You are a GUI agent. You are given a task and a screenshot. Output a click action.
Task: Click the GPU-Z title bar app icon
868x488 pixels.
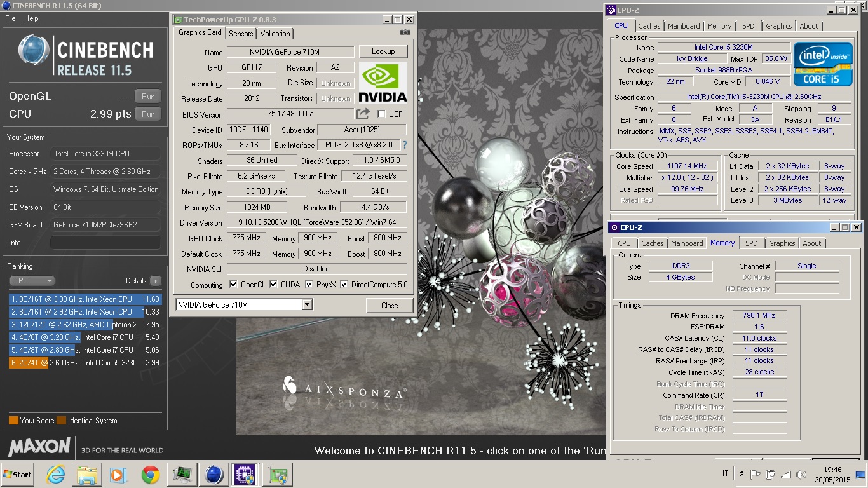click(x=177, y=20)
